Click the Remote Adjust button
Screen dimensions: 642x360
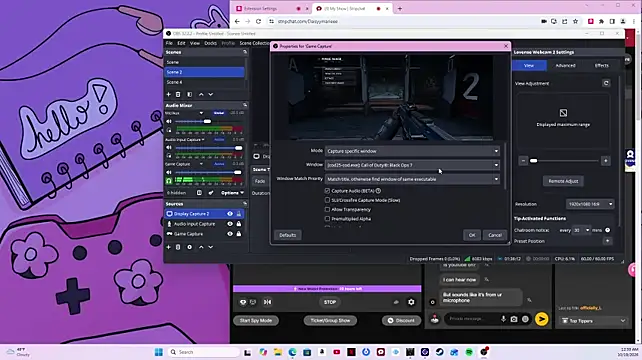point(563,181)
